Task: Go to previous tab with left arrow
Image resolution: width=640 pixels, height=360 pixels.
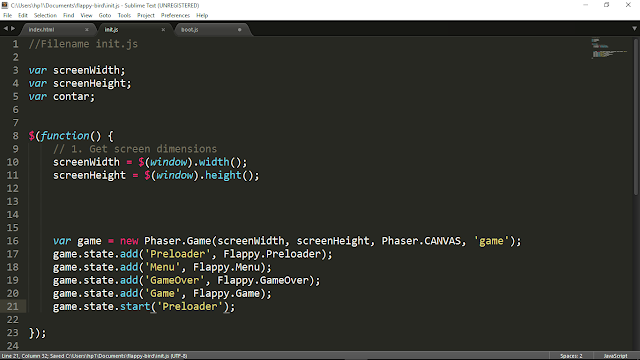Action: coord(5,29)
